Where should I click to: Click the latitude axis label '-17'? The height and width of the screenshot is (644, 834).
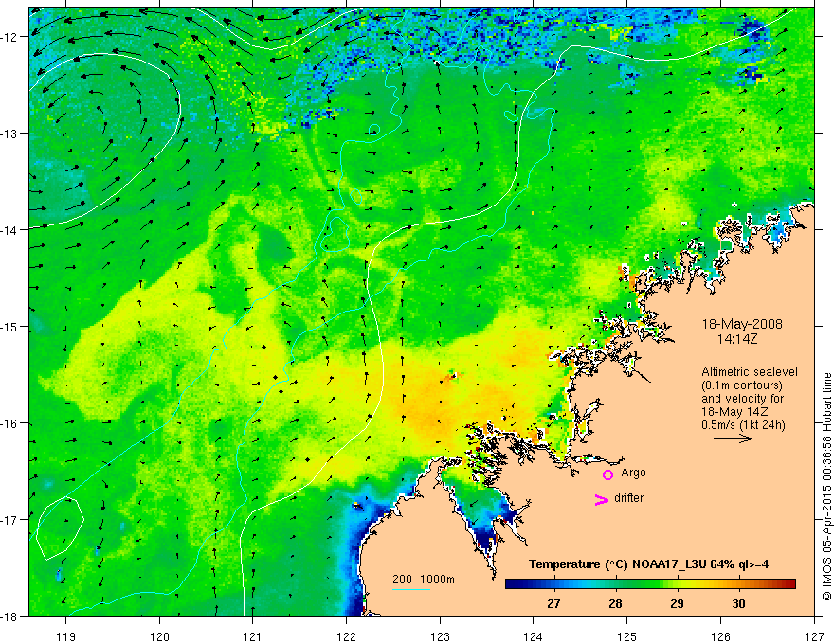[x=9, y=519]
